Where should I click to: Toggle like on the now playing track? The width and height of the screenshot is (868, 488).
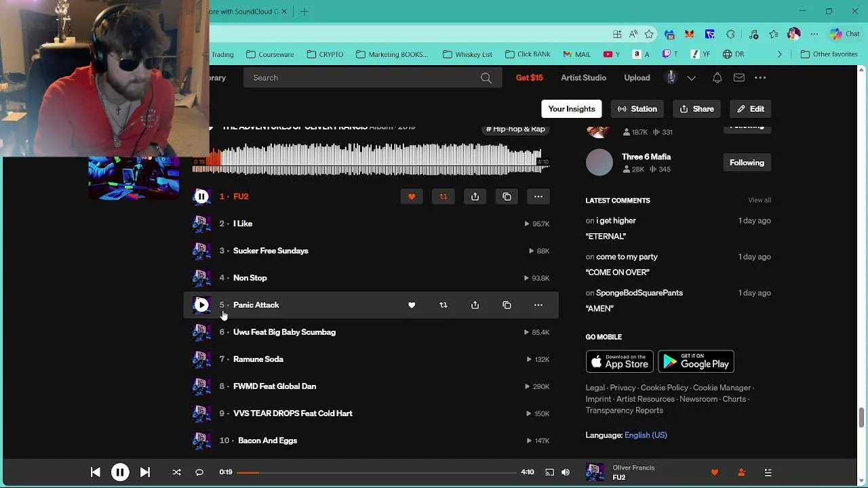tap(715, 472)
